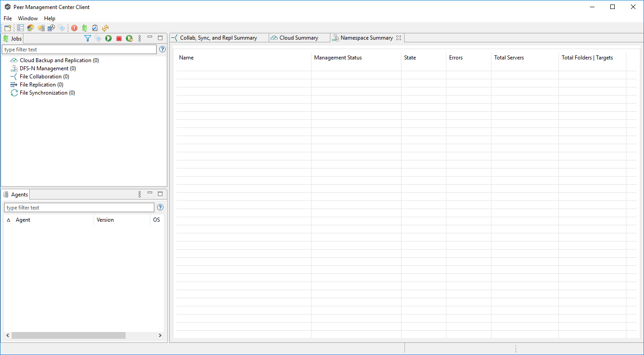Minimize the Agents panel

coord(150,193)
